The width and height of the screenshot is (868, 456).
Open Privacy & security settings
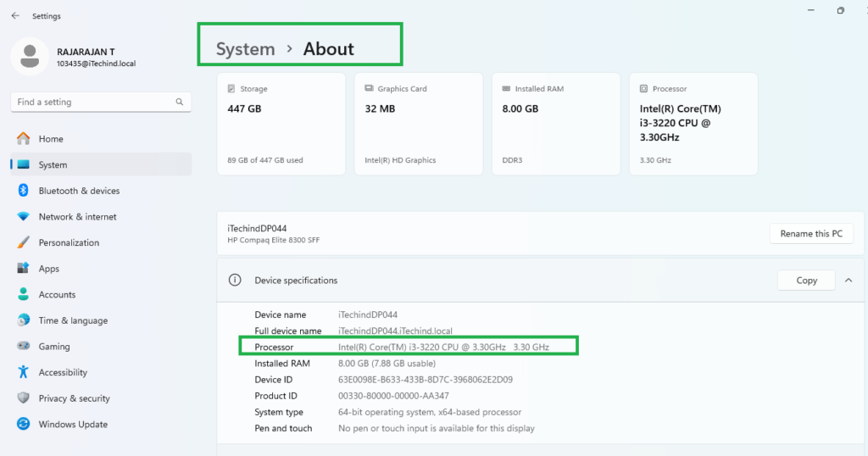(101, 398)
